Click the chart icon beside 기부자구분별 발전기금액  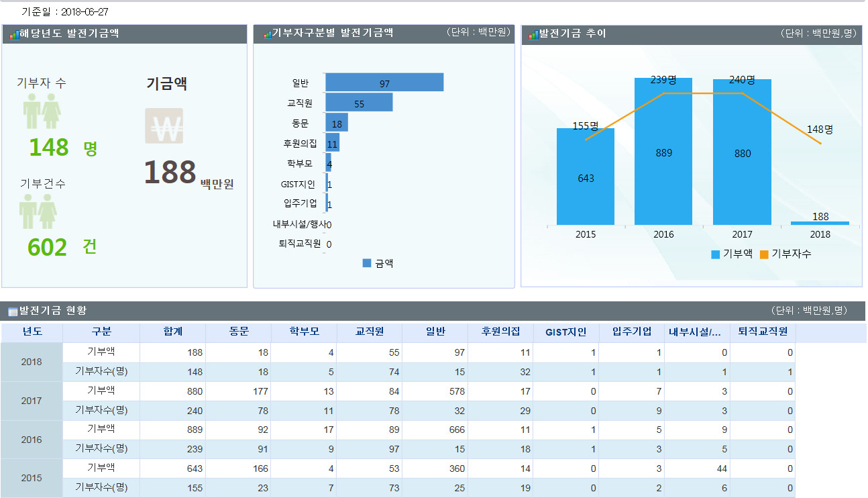click(266, 34)
